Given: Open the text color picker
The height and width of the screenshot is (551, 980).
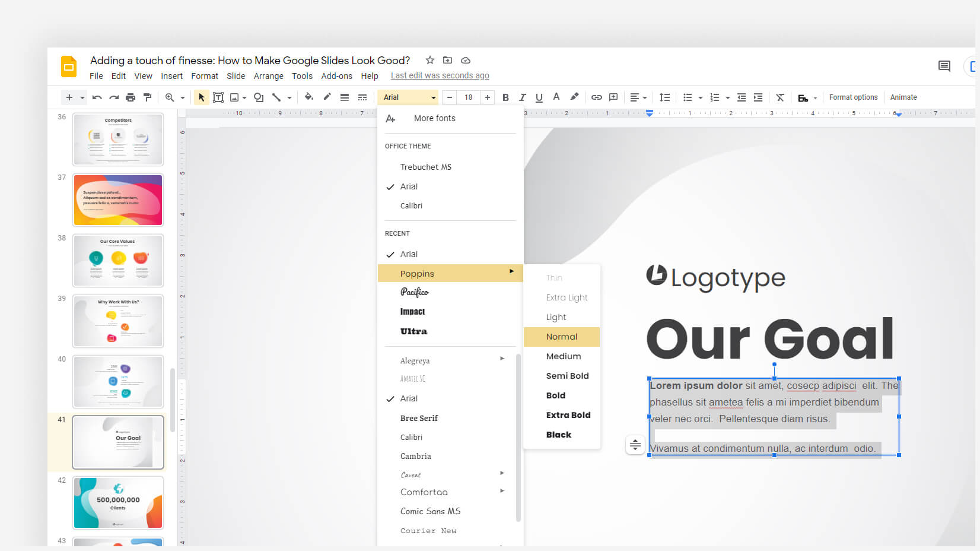Looking at the screenshot, I should pos(556,97).
